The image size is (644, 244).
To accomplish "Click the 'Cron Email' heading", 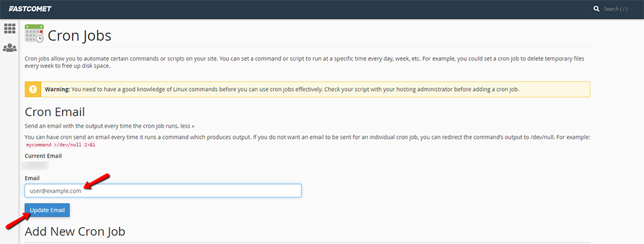I will click(x=54, y=112).
